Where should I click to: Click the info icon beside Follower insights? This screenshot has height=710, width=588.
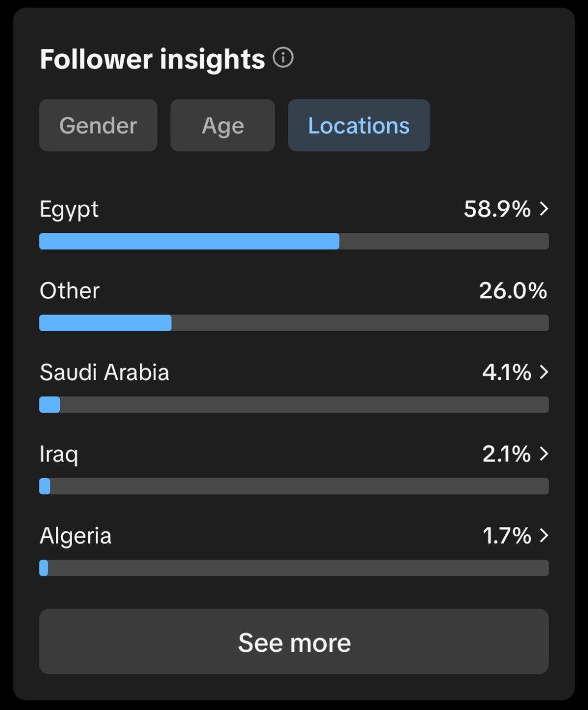(283, 58)
